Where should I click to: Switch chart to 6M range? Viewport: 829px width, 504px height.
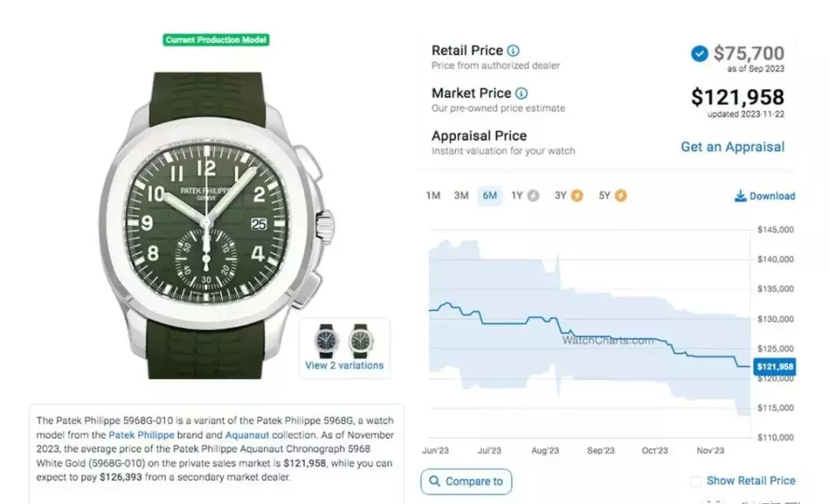490,196
